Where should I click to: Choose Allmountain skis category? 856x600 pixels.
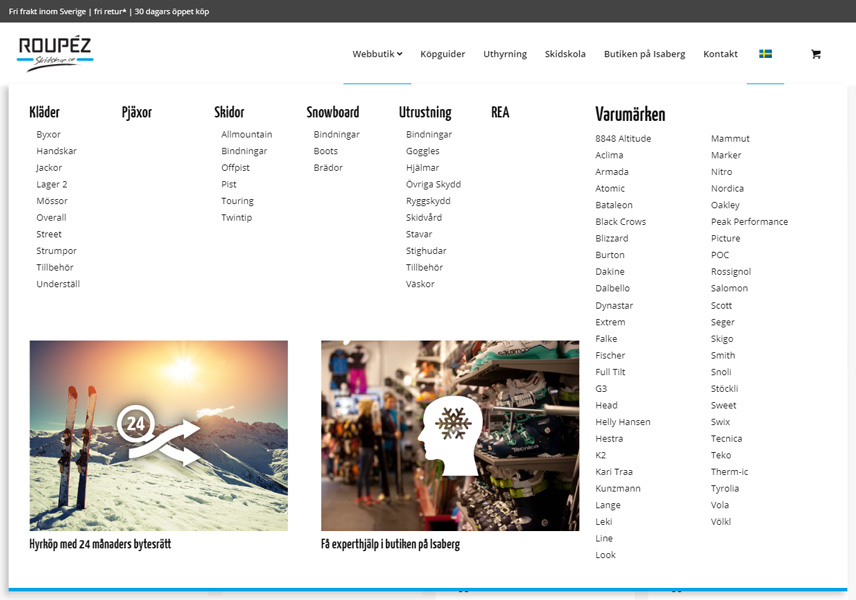point(247,134)
